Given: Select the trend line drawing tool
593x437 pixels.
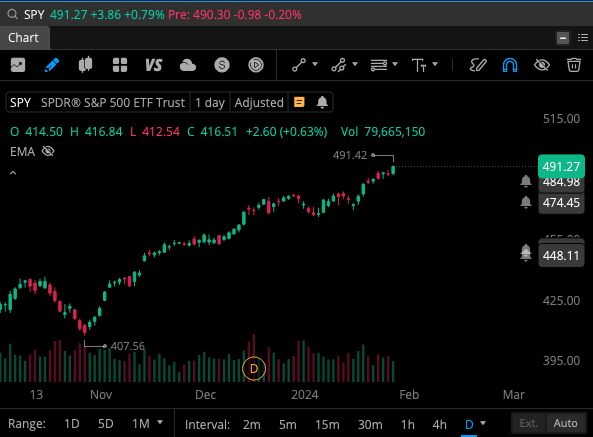Looking at the screenshot, I should click(299, 65).
